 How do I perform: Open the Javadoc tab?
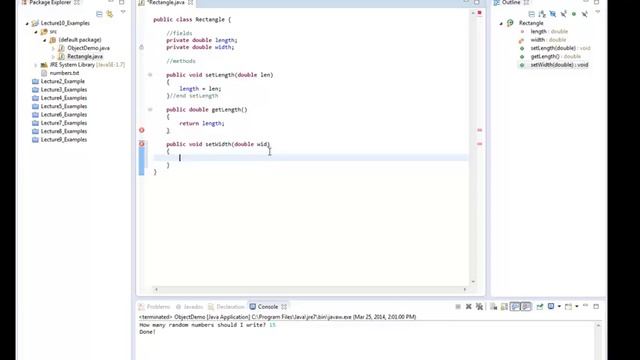(189, 307)
